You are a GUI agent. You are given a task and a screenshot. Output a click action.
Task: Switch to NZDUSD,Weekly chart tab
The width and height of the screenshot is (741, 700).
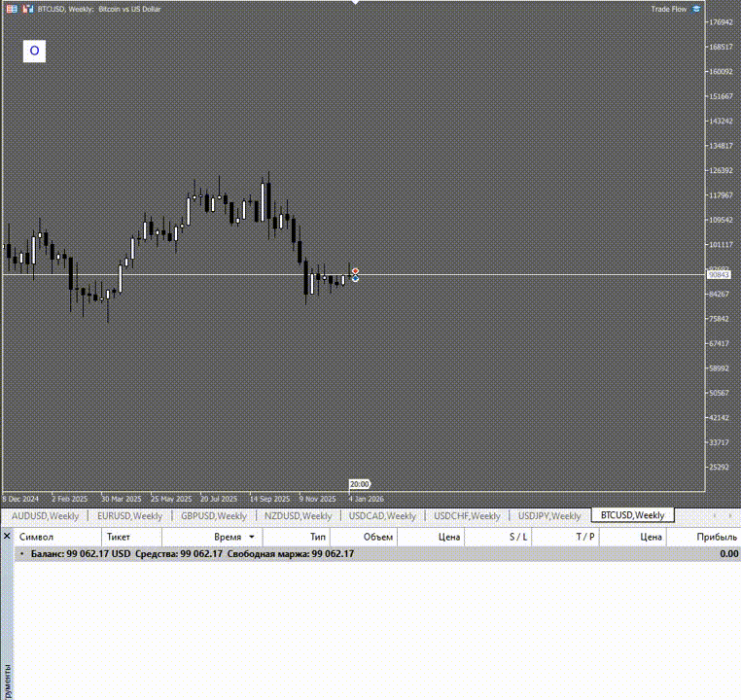(x=298, y=516)
